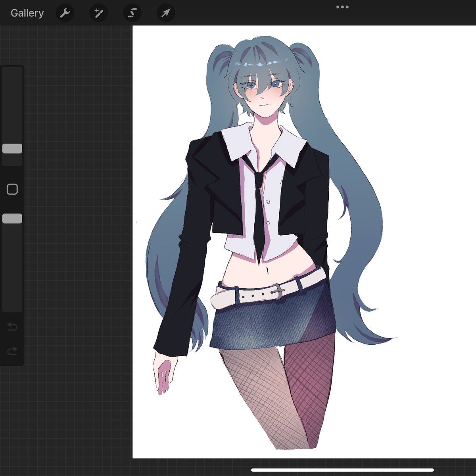Adjust the brush size slider handle

coord(12,149)
